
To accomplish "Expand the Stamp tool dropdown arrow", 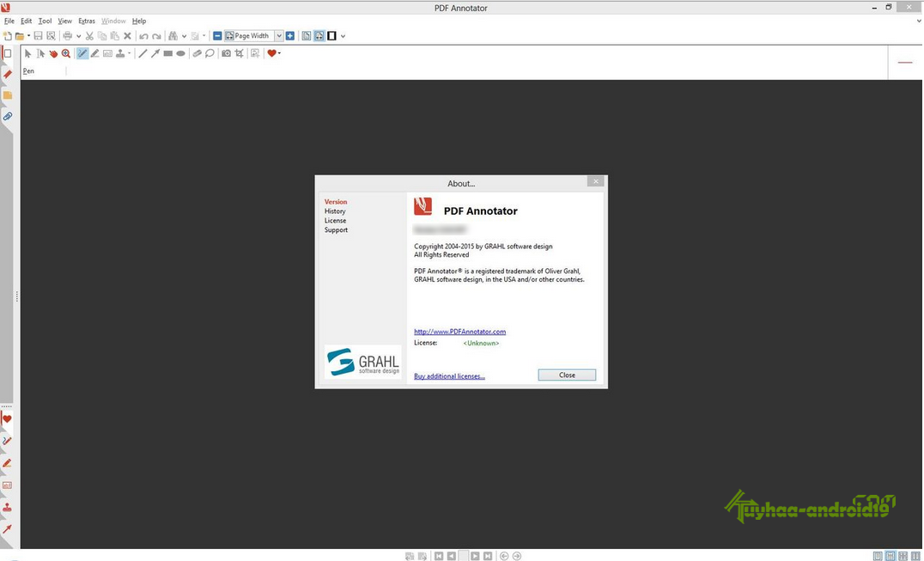I will click(x=129, y=53).
